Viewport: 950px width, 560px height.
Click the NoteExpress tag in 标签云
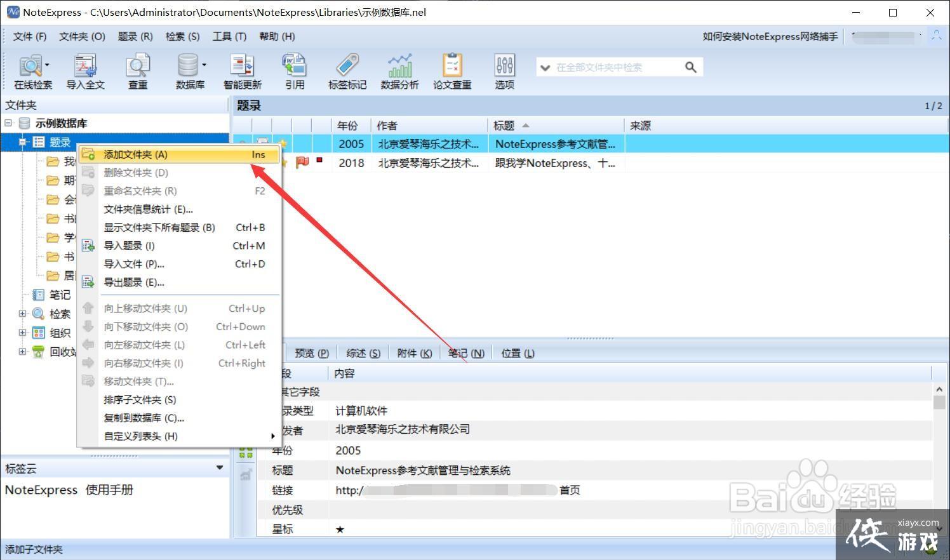point(41,490)
